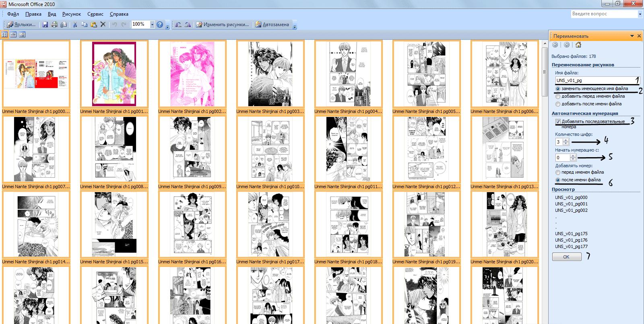Open the Введите вопрос dropdown arrow
The image size is (644, 324).
(640, 14)
